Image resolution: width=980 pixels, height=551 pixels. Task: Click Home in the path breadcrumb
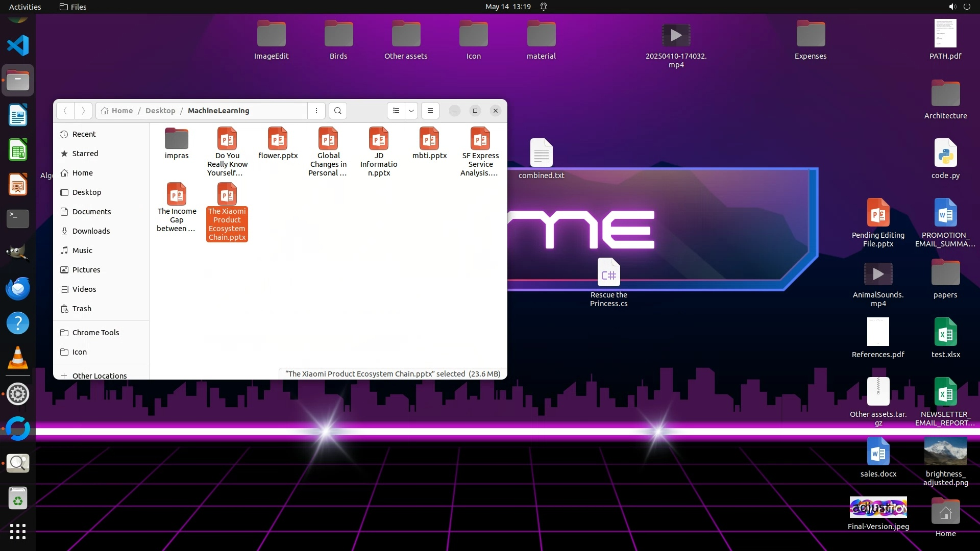122,111
